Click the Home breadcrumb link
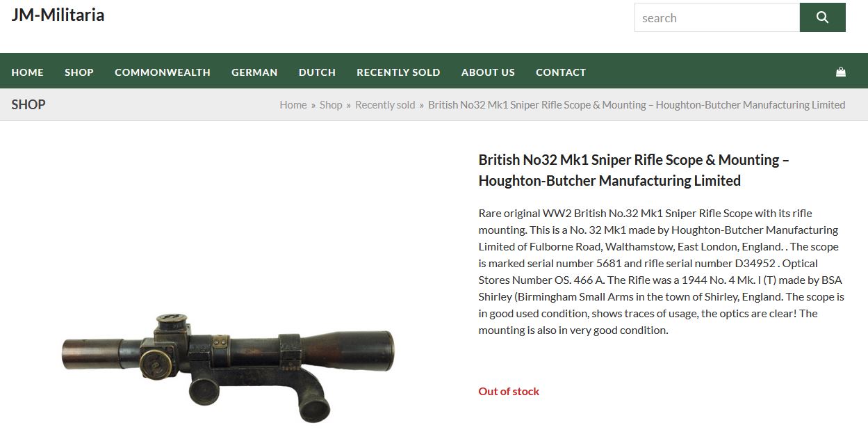 (x=293, y=105)
